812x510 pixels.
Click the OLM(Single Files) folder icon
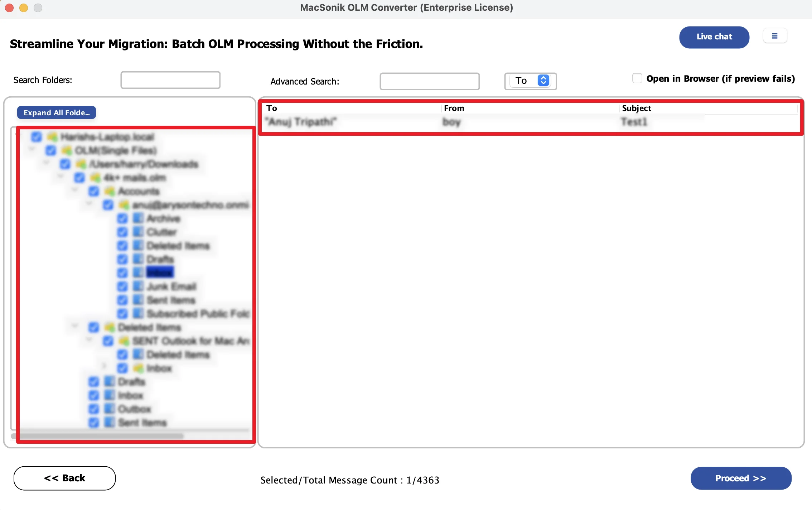[67, 150]
